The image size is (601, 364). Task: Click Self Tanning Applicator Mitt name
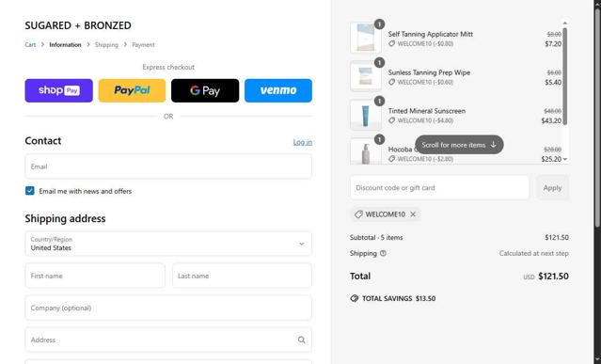(431, 34)
